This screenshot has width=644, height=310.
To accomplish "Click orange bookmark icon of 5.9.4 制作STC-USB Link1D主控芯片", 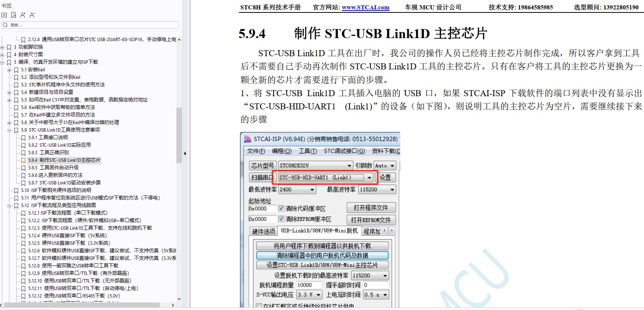I will (23, 160).
